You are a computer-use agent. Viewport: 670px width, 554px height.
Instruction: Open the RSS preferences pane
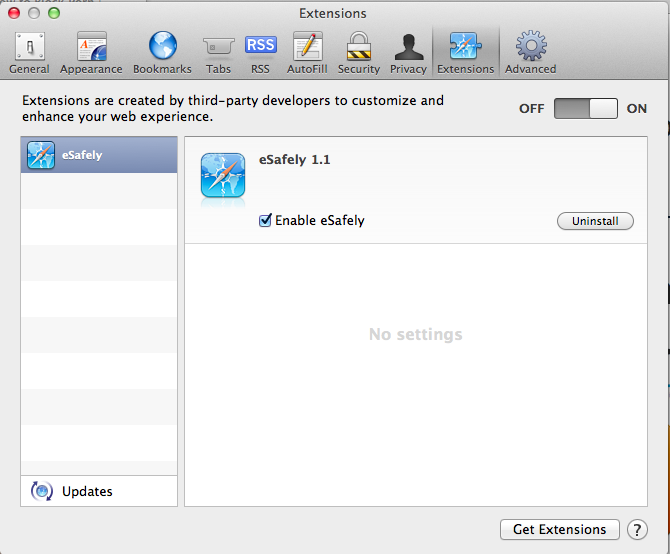[260, 53]
